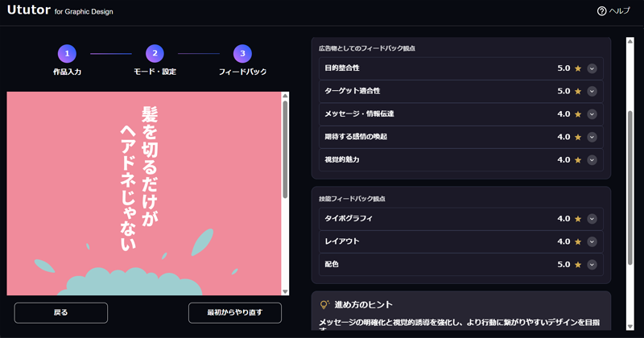Click the 最初からやり直す button

[234, 312]
